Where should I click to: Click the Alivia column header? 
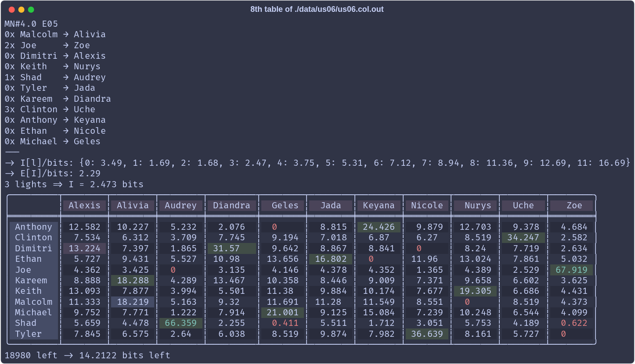coord(133,205)
